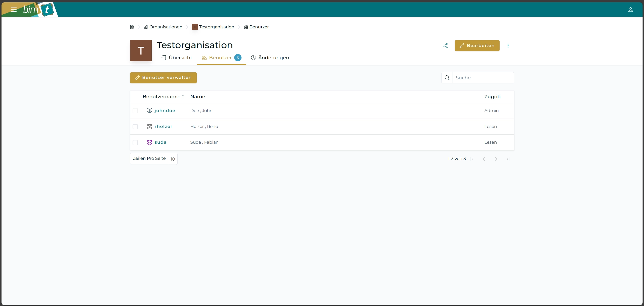Go to the next page arrow
Viewport: 644px width, 306px height.
(x=496, y=159)
